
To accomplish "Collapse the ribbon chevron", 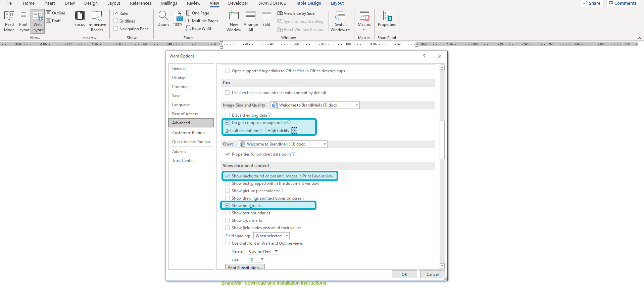I will pyautogui.click(x=639, y=38).
